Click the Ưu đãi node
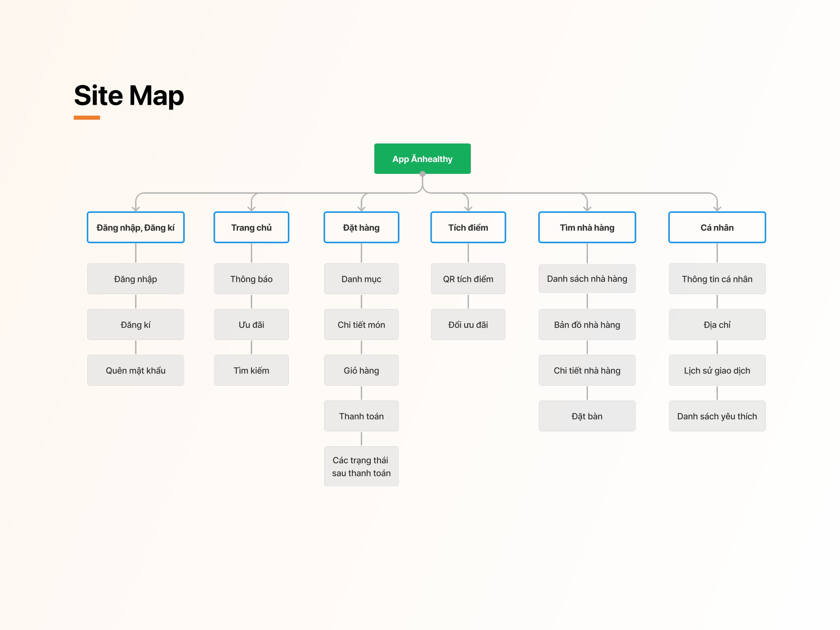840x630 pixels. (251, 324)
